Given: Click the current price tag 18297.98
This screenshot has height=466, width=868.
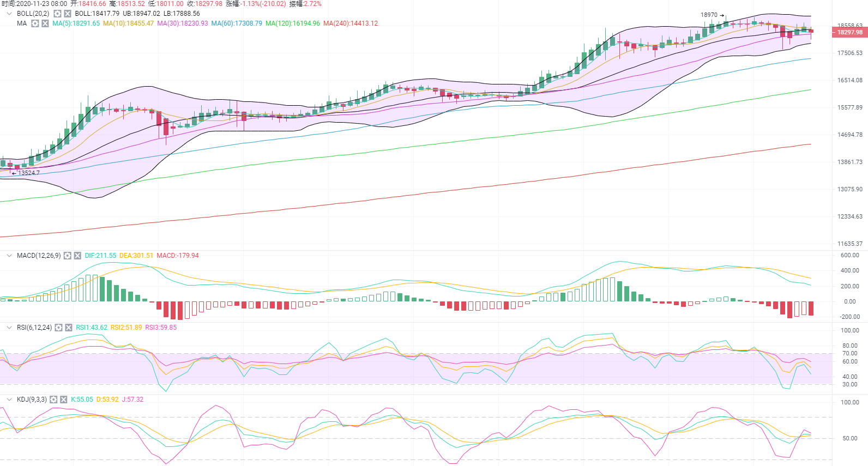Looking at the screenshot, I should pos(849,32).
